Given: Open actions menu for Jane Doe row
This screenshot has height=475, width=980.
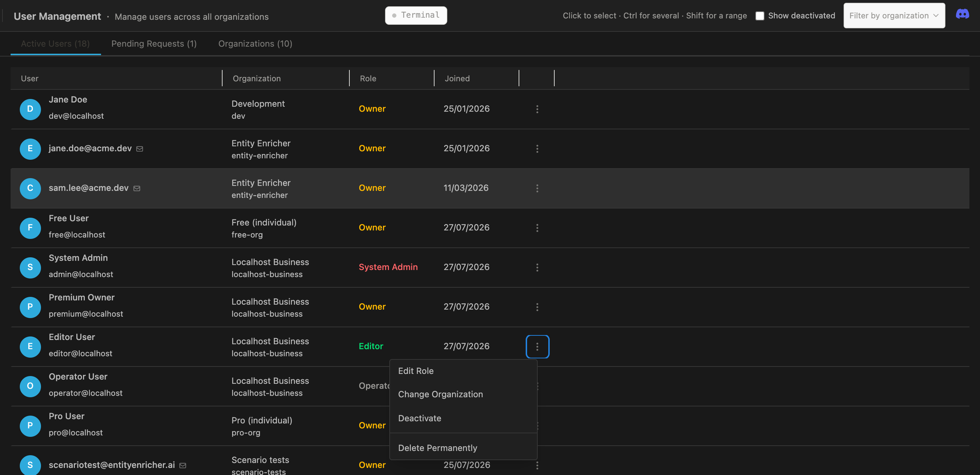Looking at the screenshot, I should (x=537, y=109).
